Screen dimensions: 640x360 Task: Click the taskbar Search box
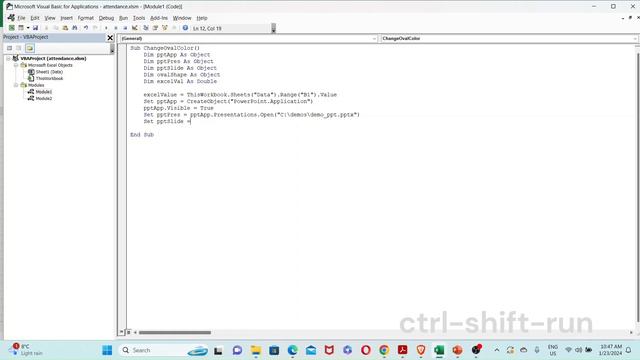pos(163,350)
